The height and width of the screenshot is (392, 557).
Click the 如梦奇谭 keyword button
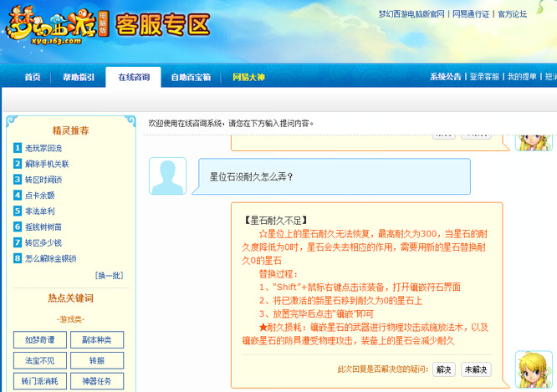(x=39, y=339)
